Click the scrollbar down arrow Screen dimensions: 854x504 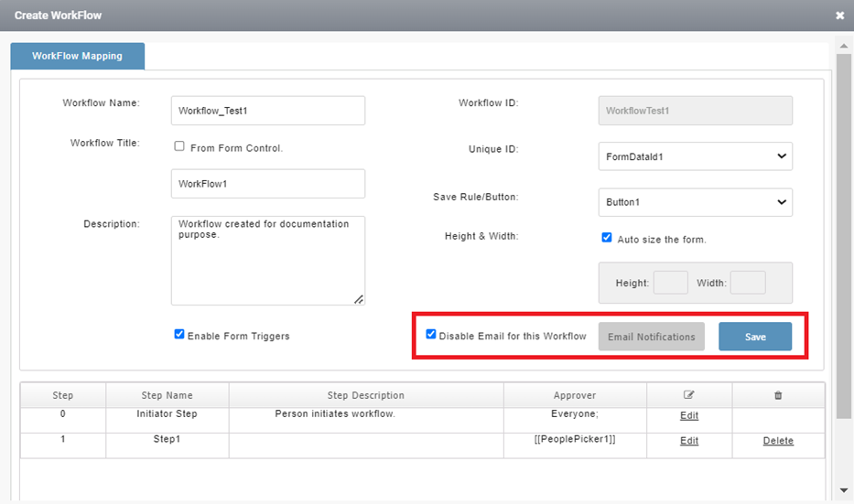tap(844, 490)
